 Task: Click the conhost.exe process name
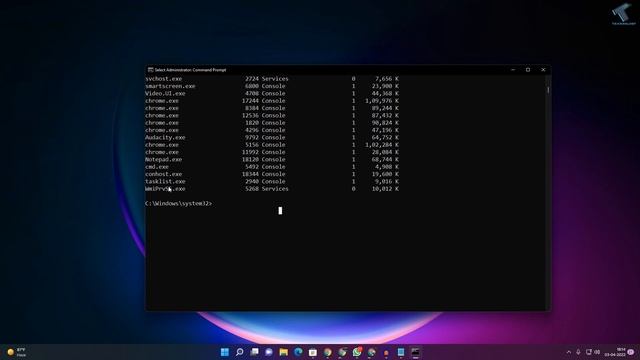point(163,174)
